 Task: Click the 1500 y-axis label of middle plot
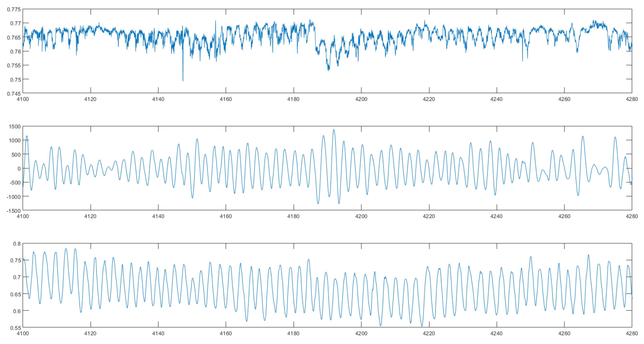pos(14,127)
